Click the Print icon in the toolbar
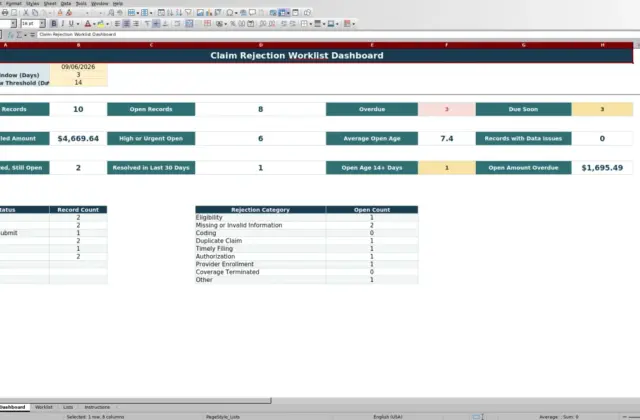Viewport: 640px width, 420px height. 5,13
